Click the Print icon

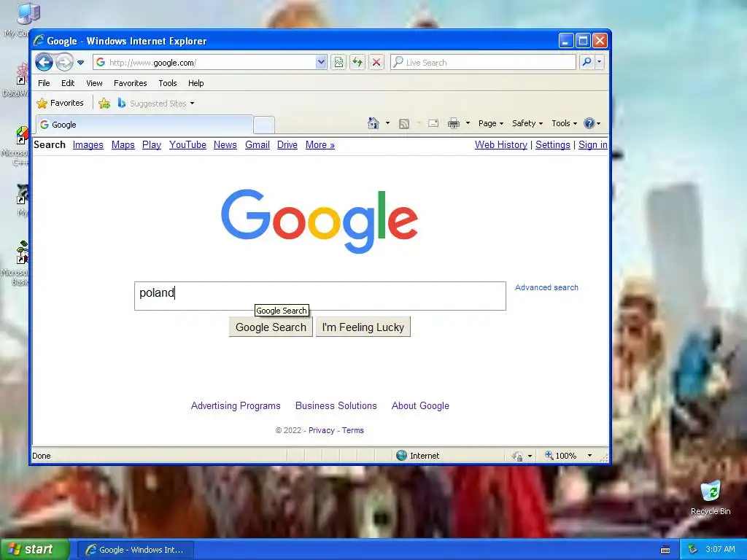pyautogui.click(x=454, y=124)
